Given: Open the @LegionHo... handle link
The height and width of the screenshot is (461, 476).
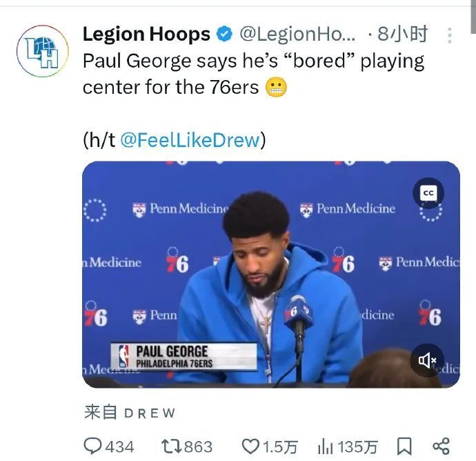Looking at the screenshot, I should tap(297, 34).
